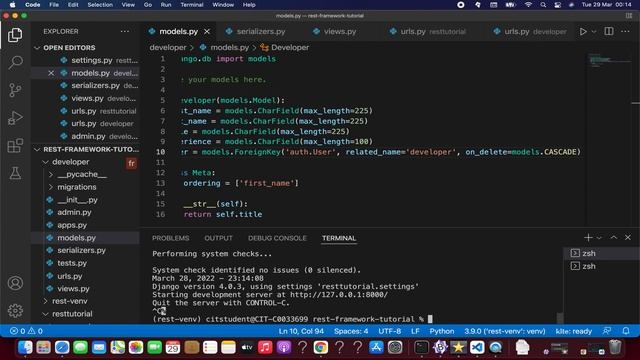Show errors and warnings in status bar
The width and height of the screenshot is (640, 360).
[26, 331]
